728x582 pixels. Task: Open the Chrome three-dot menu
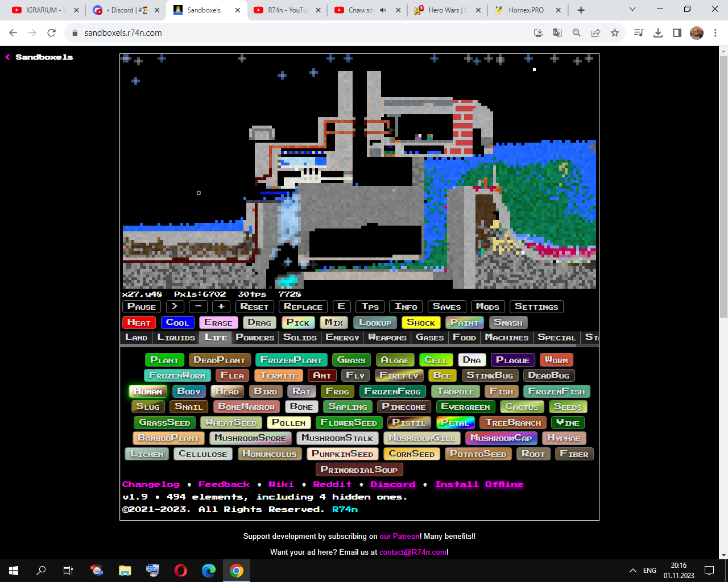point(715,33)
